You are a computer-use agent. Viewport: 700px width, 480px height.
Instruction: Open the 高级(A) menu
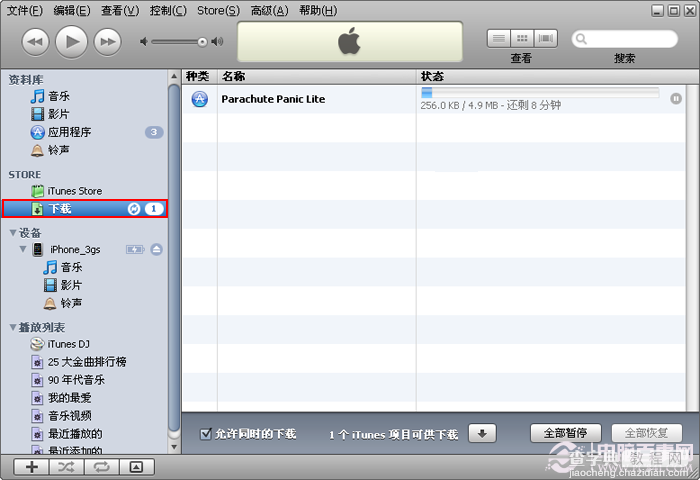click(269, 10)
